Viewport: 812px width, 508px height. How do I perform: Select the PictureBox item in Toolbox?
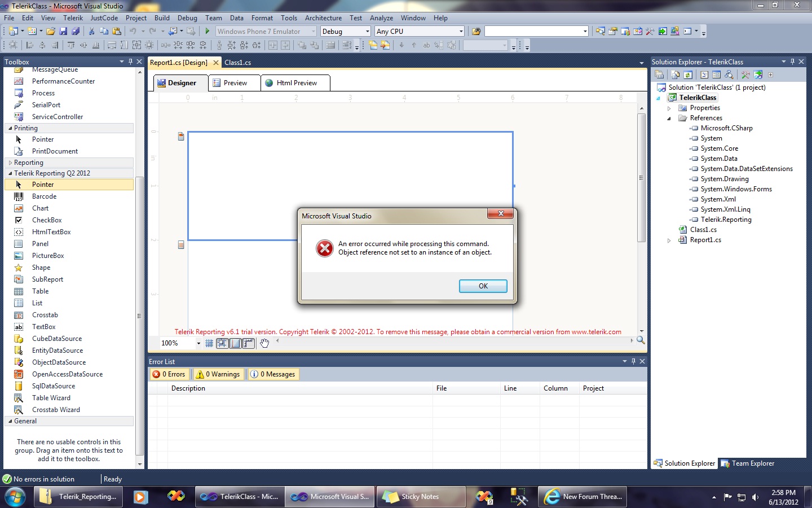click(x=69, y=256)
